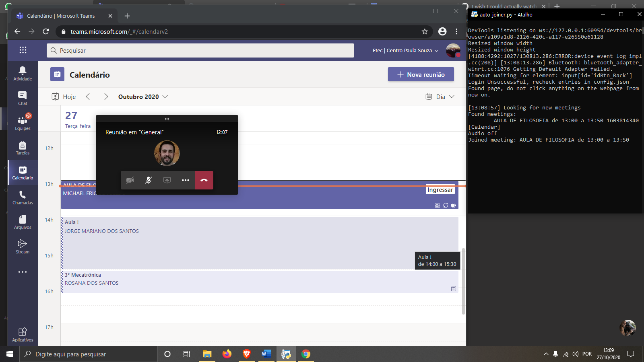The image size is (644, 362).
Task: Select the share screen icon in meeting controls
Action: tap(167, 180)
